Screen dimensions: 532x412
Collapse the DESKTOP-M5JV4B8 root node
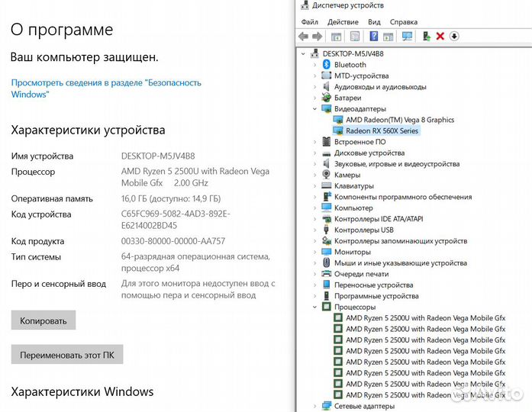(x=303, y=53)
